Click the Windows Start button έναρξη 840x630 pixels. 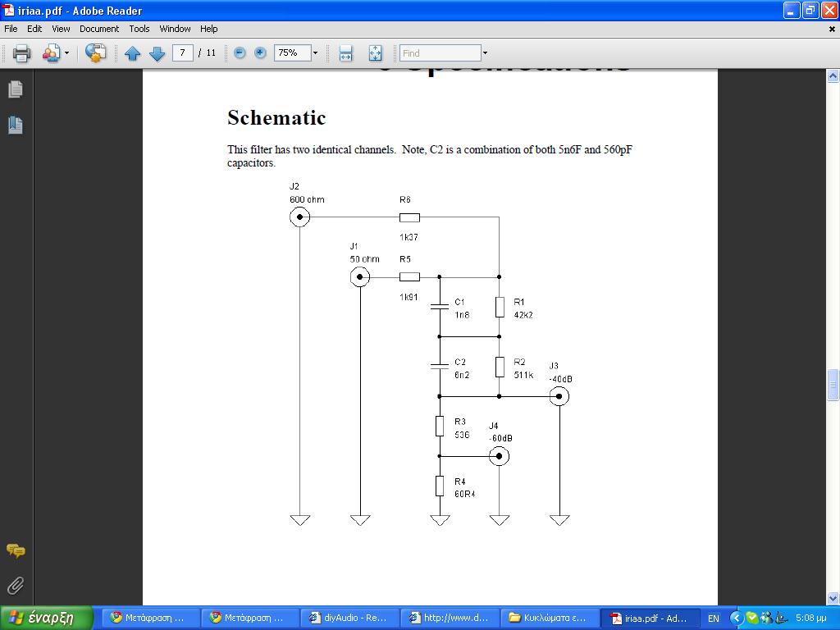pyautogui.click(x=47, y=618)
